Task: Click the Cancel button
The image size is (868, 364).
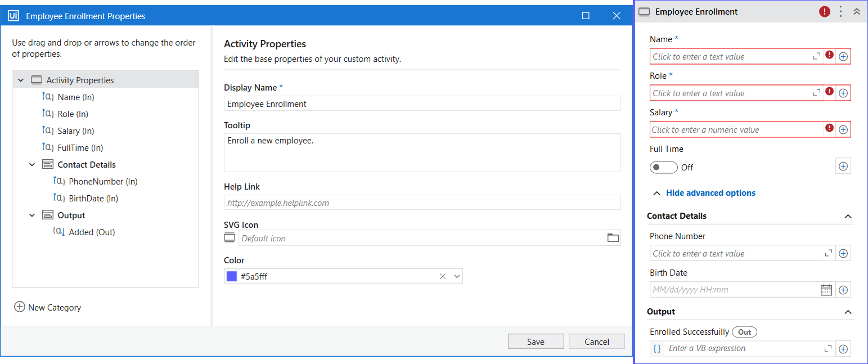Action: (597, 341)
